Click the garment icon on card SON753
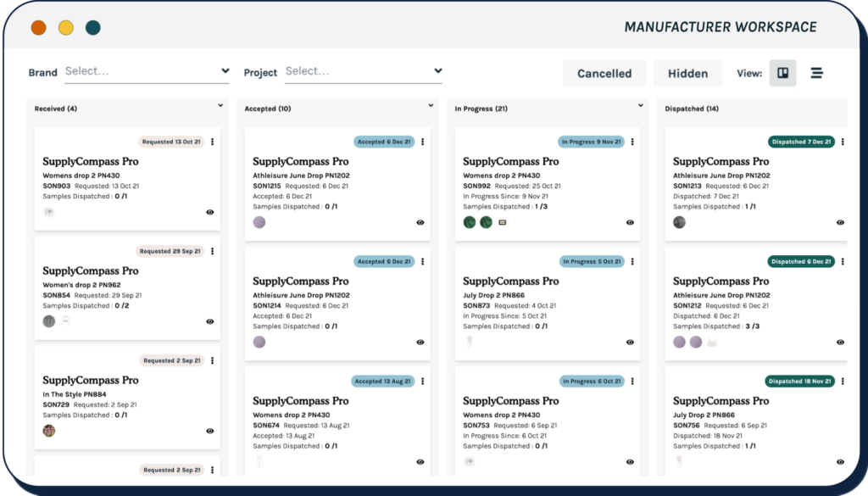 [470, 462]
